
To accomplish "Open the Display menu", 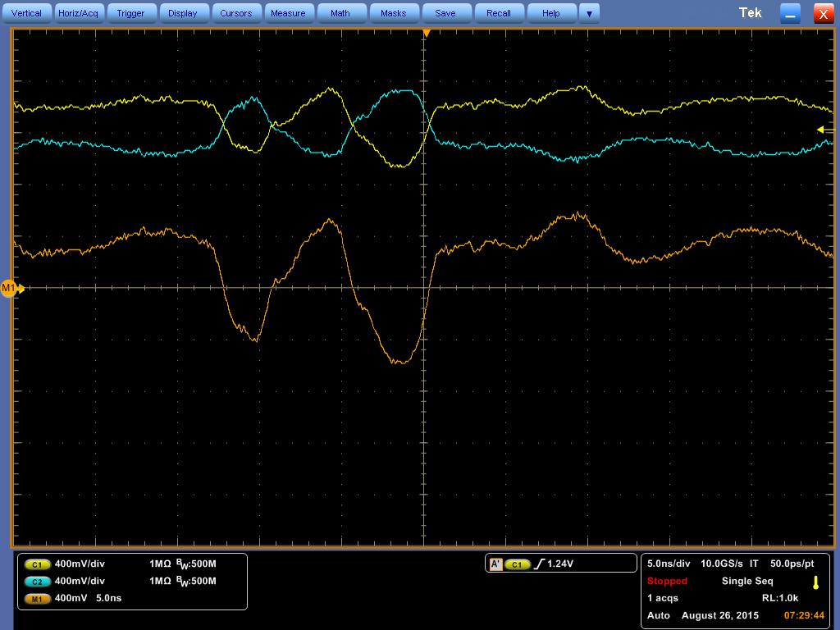I will pyautogui.click(x=183, y=13).
